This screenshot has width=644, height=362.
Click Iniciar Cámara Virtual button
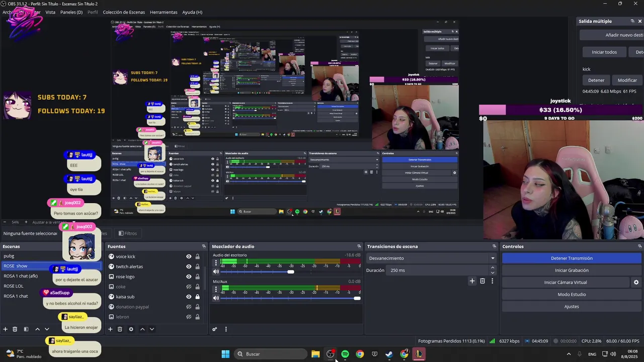click(566, 283)
